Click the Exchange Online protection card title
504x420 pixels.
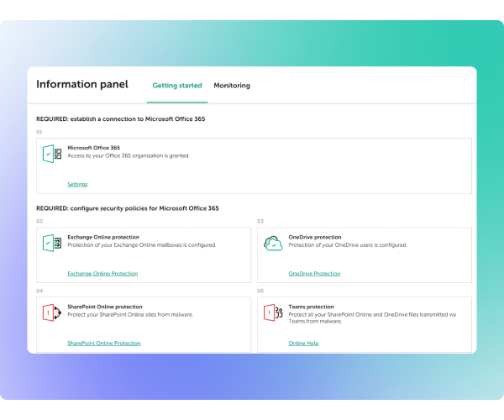[x=103, y=237]
